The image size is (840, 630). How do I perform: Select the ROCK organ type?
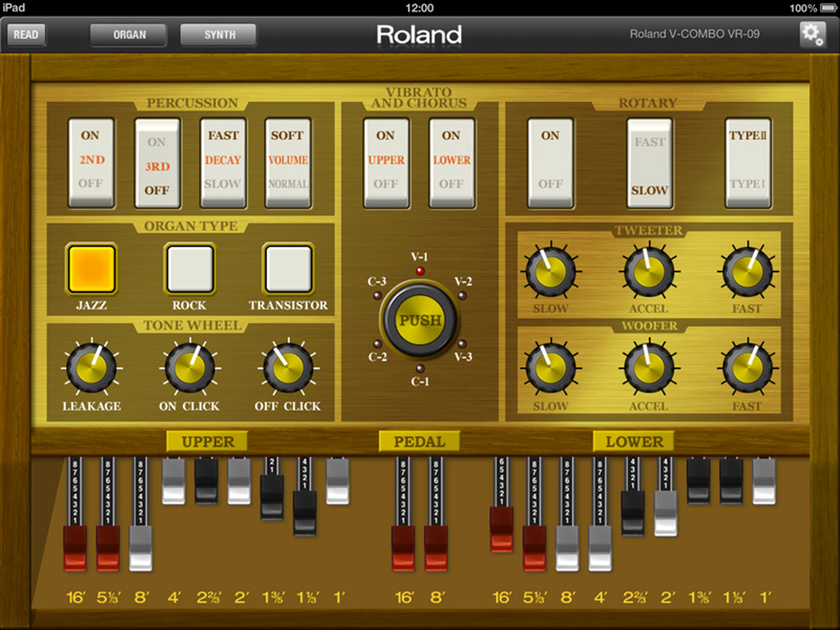click(x=190, y=268)
